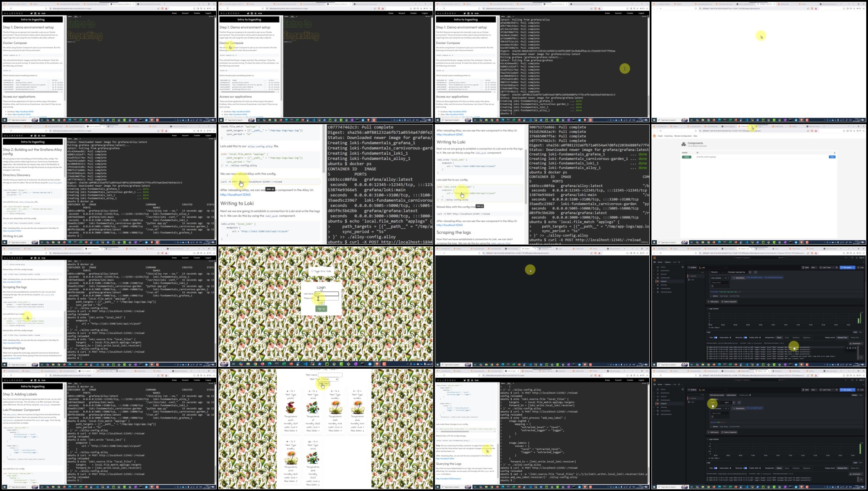Viewport: 868px width, 491px height.
Task: Open Administration in Grafana filename-query frame sidebar
Action: (666, 292)
